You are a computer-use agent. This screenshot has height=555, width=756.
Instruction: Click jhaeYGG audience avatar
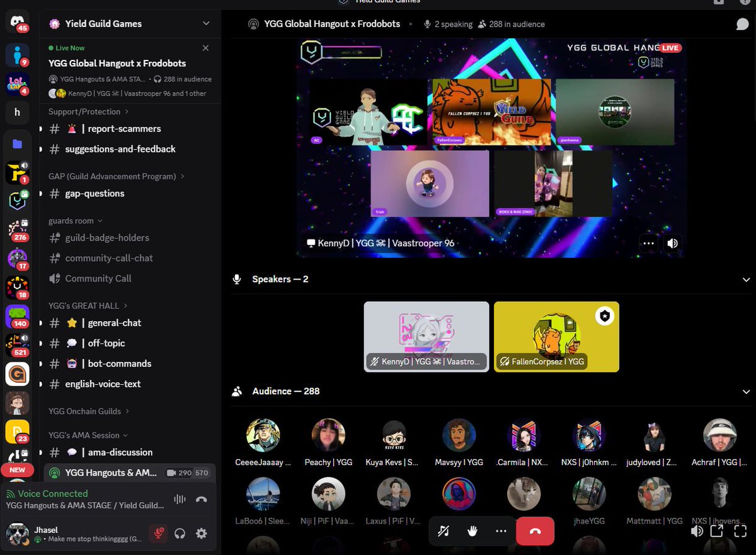(x=589, y=494)
